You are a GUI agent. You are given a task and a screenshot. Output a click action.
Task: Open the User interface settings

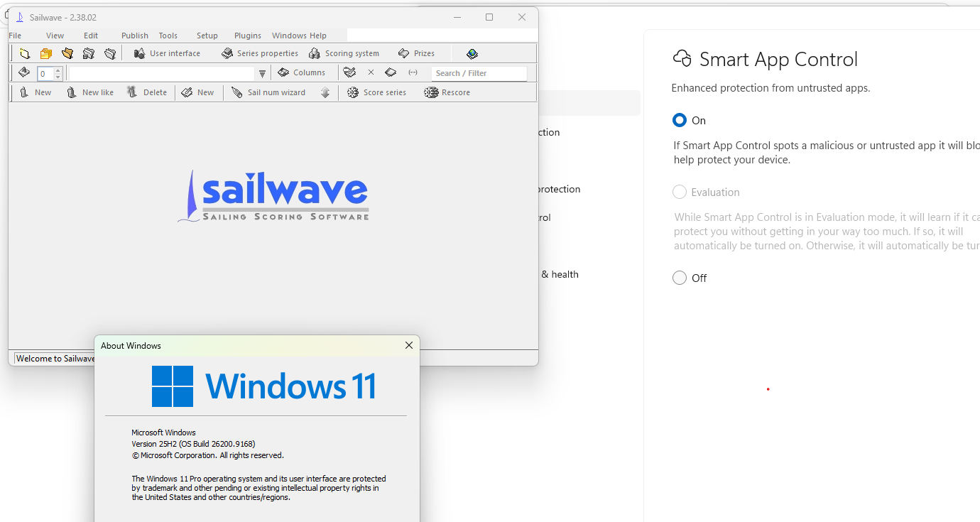click(x=167, y=53)
